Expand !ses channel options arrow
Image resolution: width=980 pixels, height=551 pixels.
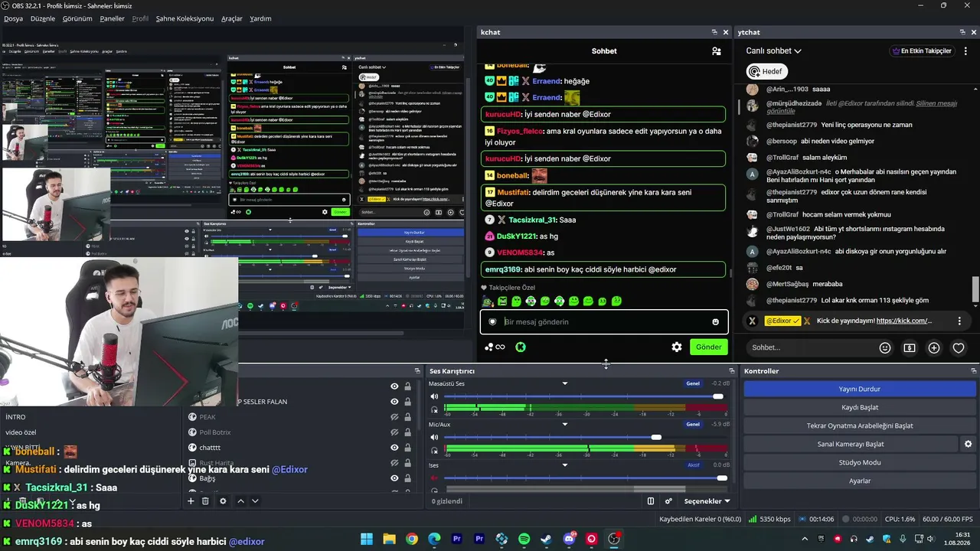point(565,465)
